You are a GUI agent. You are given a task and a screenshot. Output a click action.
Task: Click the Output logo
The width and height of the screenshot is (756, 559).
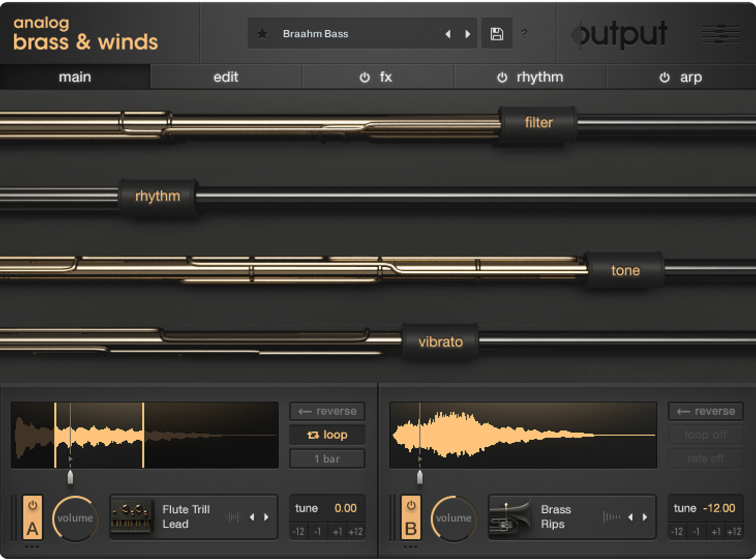click(619, 34)
